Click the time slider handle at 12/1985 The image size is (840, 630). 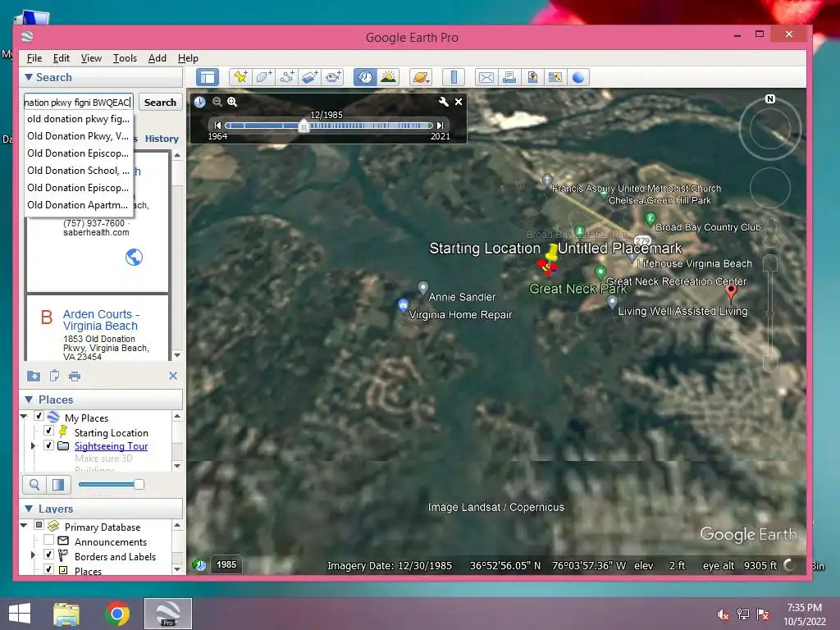point(304,126)
